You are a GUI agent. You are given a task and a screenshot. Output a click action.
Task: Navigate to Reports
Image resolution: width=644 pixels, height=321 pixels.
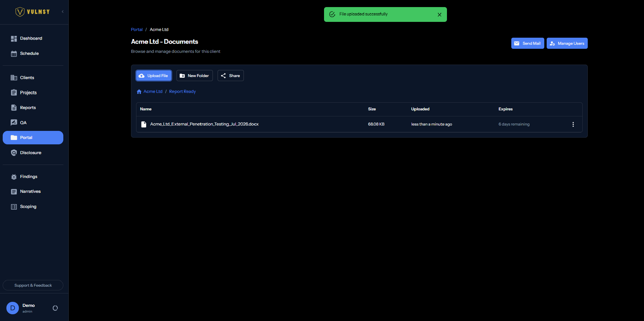click(33, 108)
